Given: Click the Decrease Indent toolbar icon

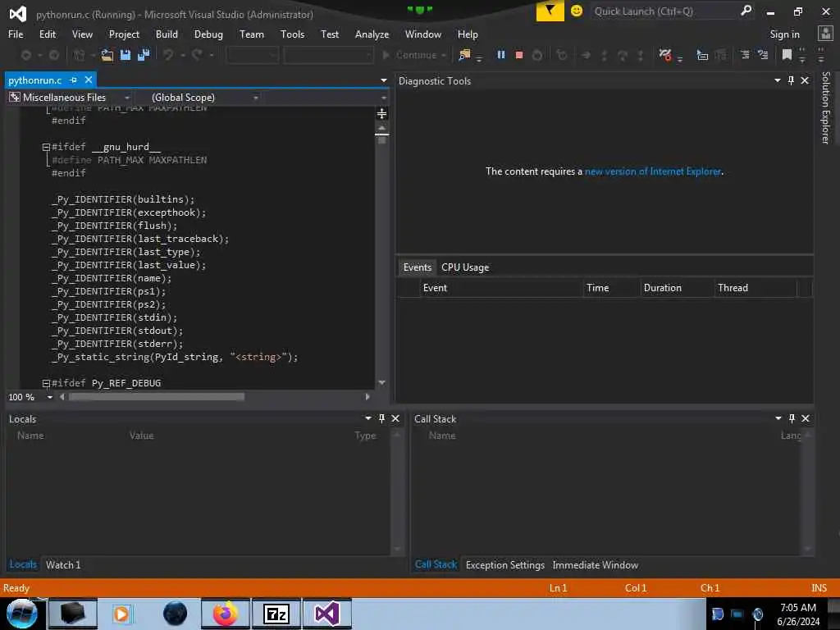Looking at the screenshot, I should click(x=745, y=55).
